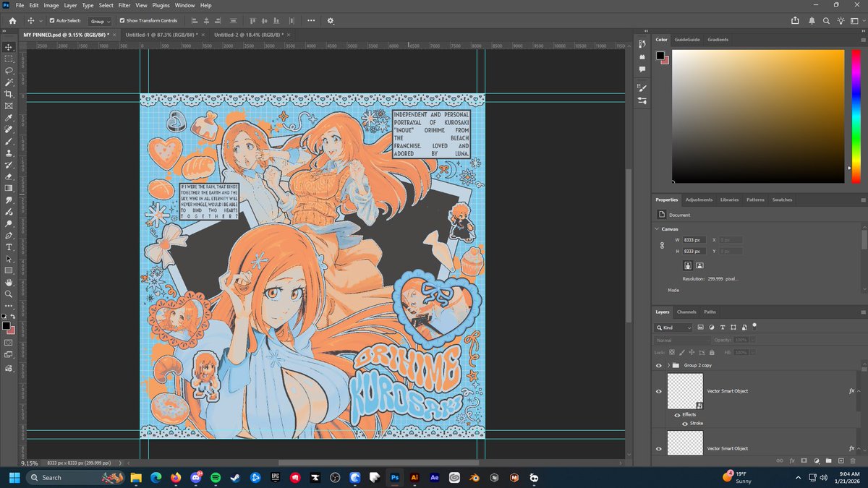Toggle visibility of layer Effects
This screenshot has height=488, width=868.
click(x=677, y=415)
